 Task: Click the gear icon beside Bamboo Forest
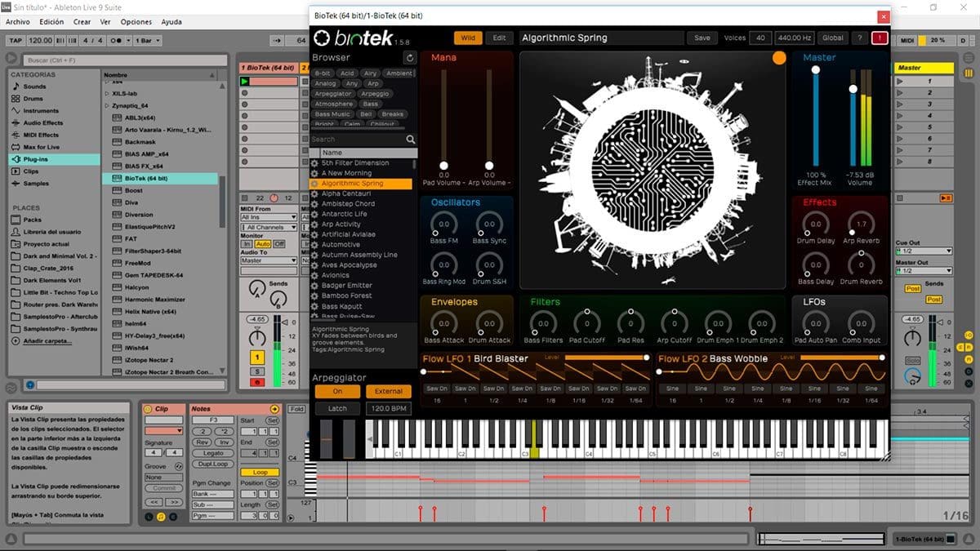pos(314,296)
